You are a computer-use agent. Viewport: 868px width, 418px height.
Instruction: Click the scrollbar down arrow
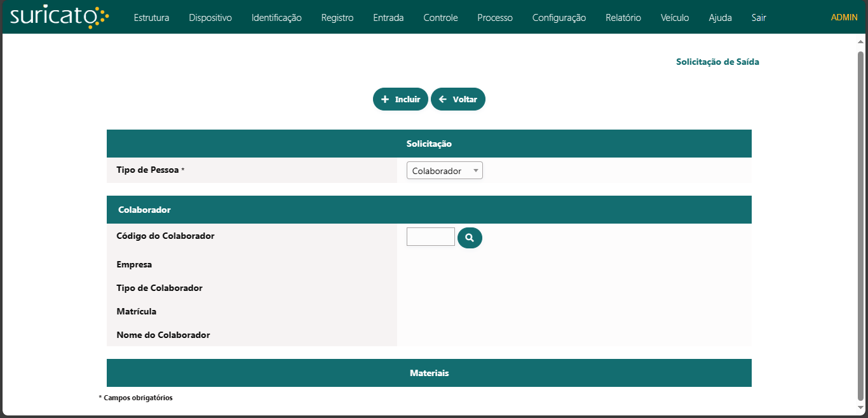click(x=861, y=407)
